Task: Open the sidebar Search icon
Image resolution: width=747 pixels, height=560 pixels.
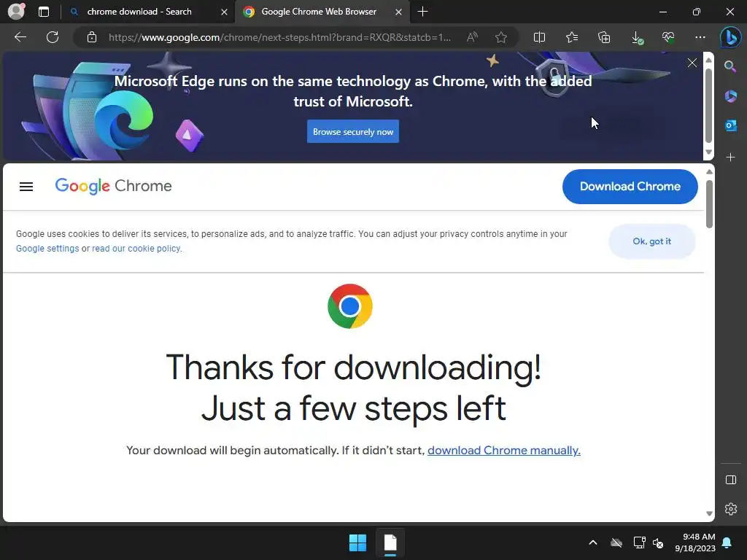Action: [730, 66]
